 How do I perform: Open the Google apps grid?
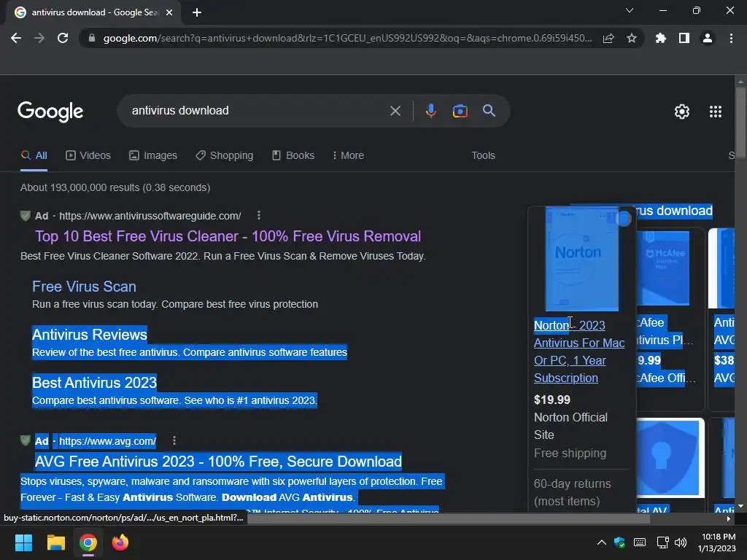click(x=716, y=112)
